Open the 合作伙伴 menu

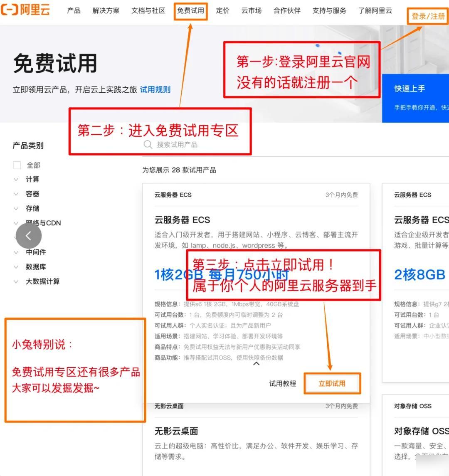click(287, 11)
